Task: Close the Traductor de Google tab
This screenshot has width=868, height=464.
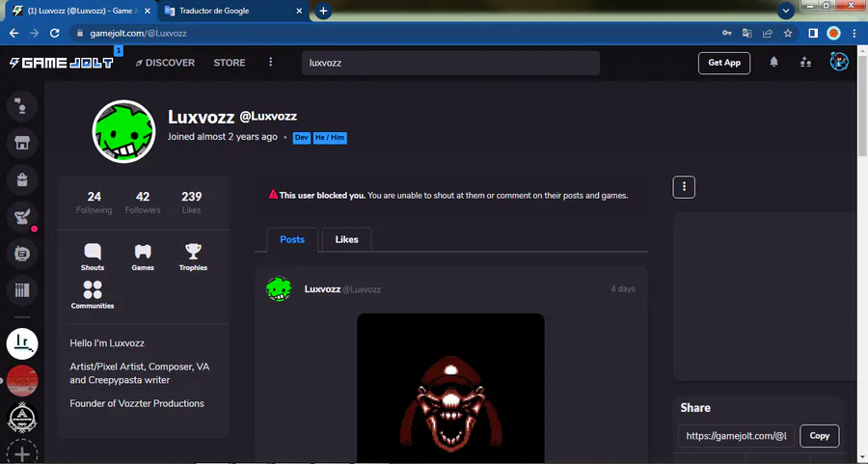Action: point(299,11)
